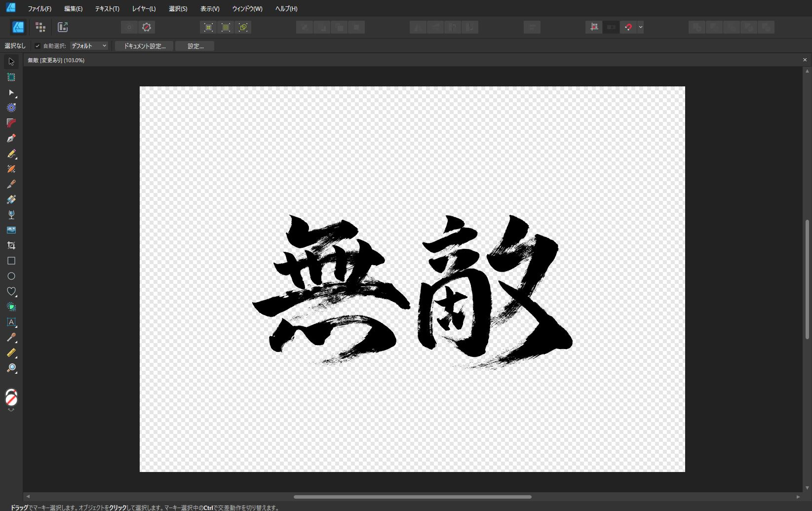Open the Export Persona
812x511 pixels.
63,27
